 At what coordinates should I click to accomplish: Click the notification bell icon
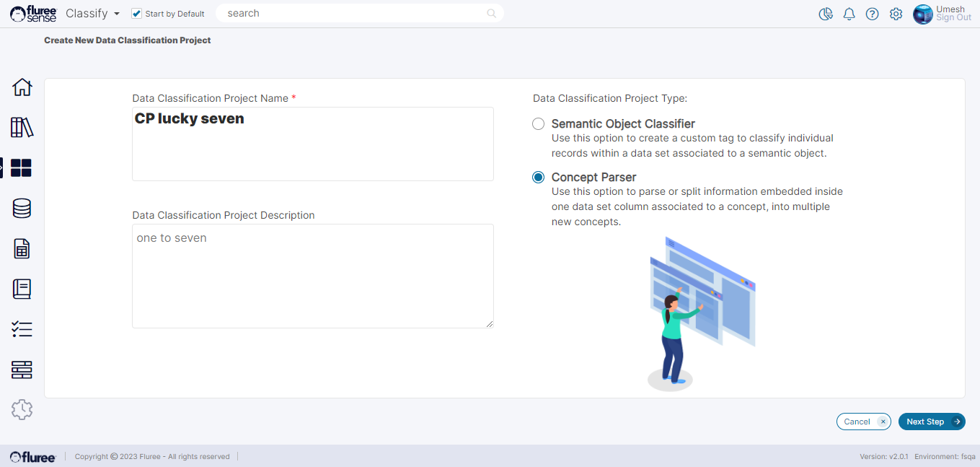pyautogui.click(x=849, y=14)
